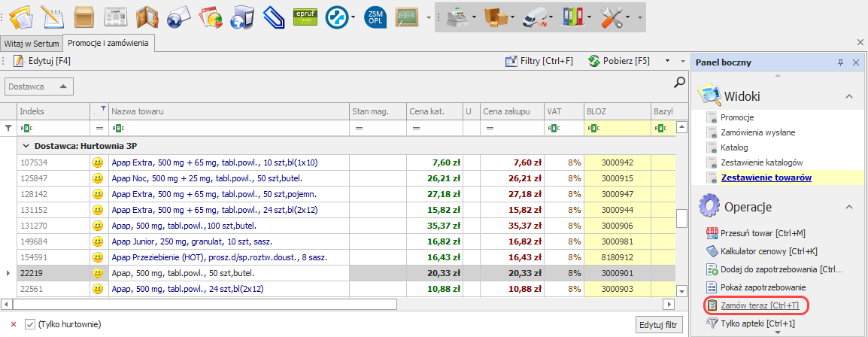Remove the filter with the red X

[x=14, y=324]
